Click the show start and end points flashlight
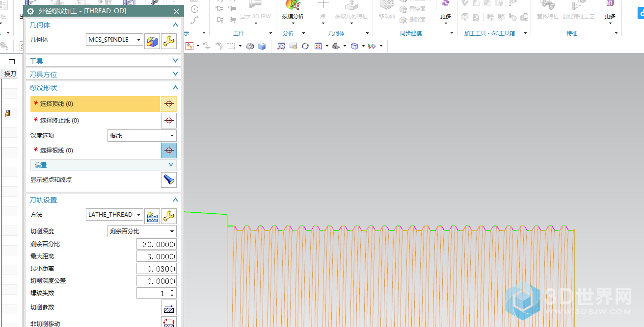The height and width of the screenshot is (327, 644). pos(169,180)
